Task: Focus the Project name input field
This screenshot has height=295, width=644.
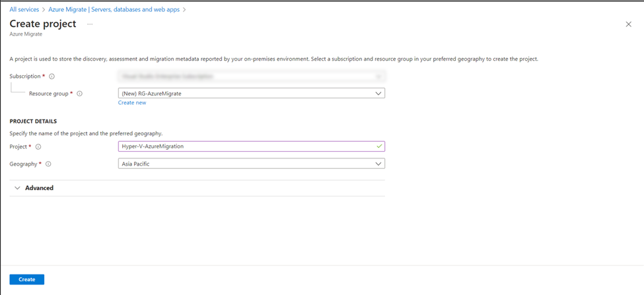Action: (x=252, y=147)
